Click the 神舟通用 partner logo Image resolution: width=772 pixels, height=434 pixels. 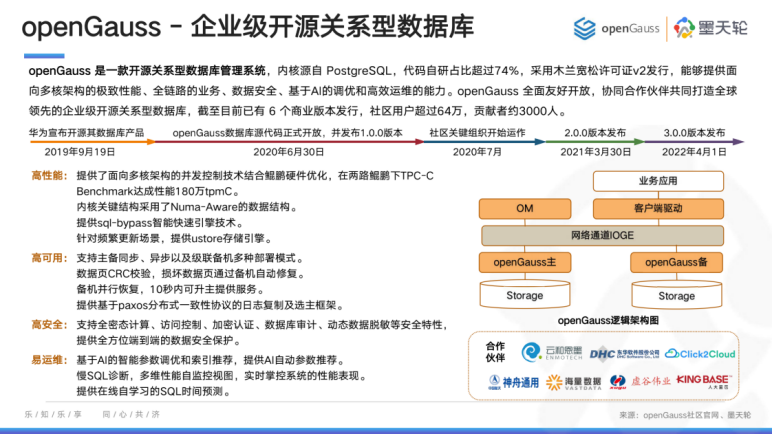pyautogui.click(x=513, y=382)
